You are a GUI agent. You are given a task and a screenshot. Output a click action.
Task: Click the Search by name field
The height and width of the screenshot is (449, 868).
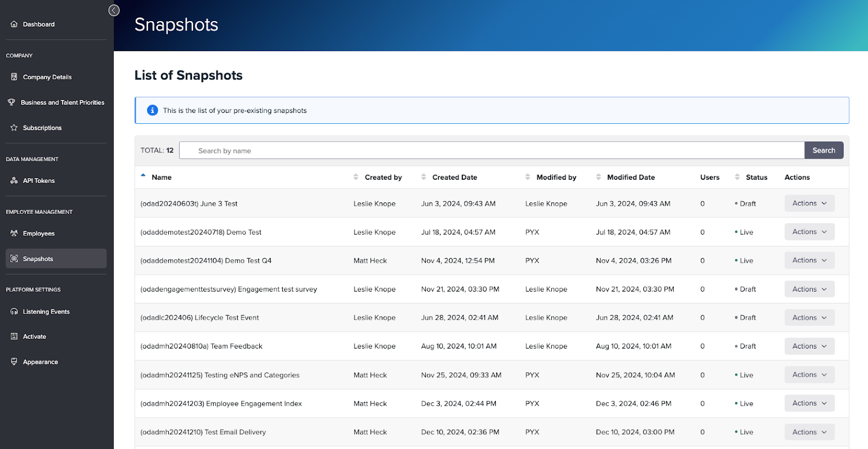[492, 150]
